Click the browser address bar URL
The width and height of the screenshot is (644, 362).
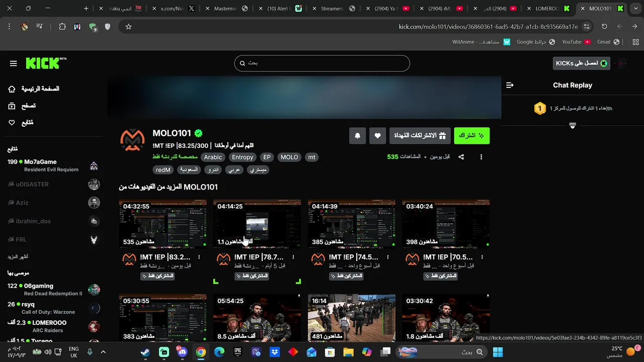(x=488, y=27)
